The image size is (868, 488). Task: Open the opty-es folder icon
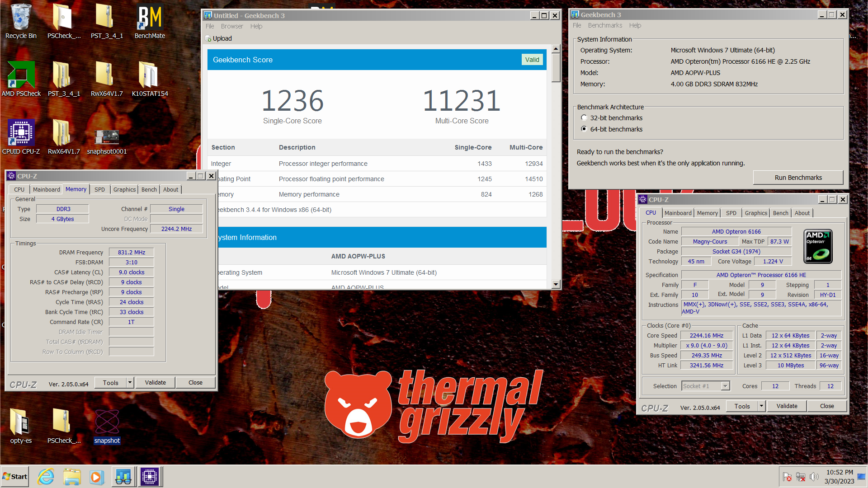point(21,427)
